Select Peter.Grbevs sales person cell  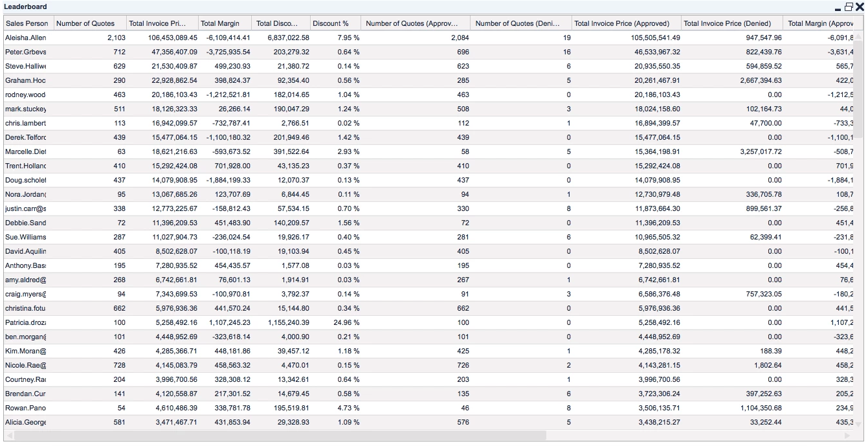coord(26,52)
